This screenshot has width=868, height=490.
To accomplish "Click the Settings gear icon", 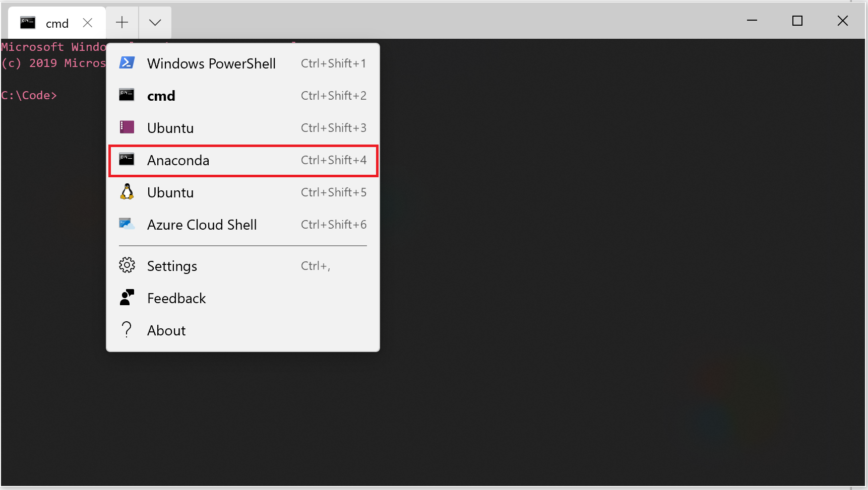I will tap(127, 265).
